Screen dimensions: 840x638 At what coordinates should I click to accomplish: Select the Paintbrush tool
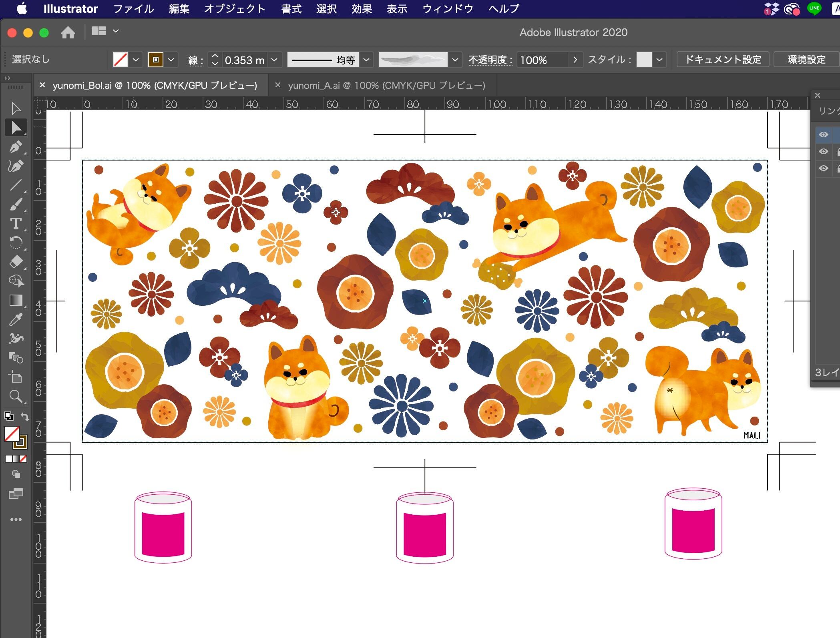tap(16, 205)
